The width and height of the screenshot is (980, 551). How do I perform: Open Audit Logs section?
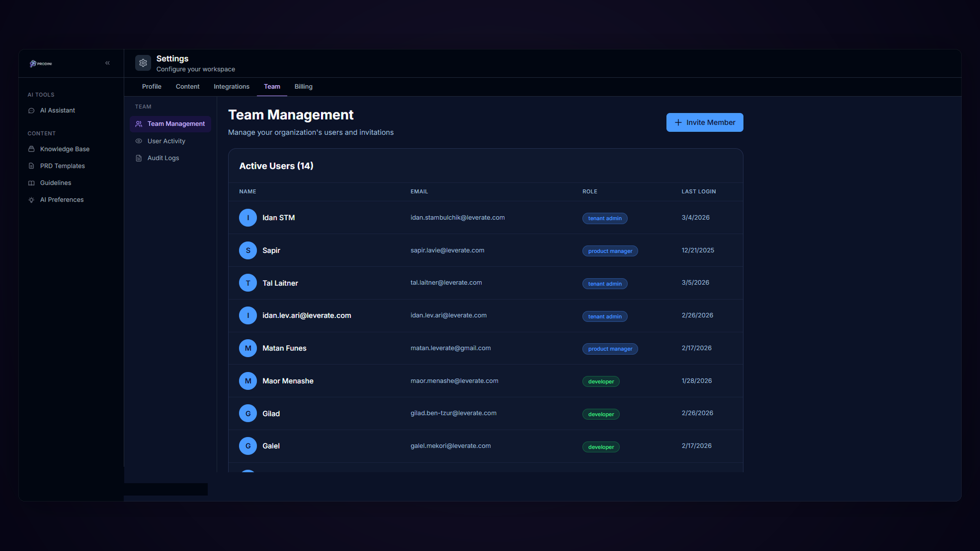[163, 158]
